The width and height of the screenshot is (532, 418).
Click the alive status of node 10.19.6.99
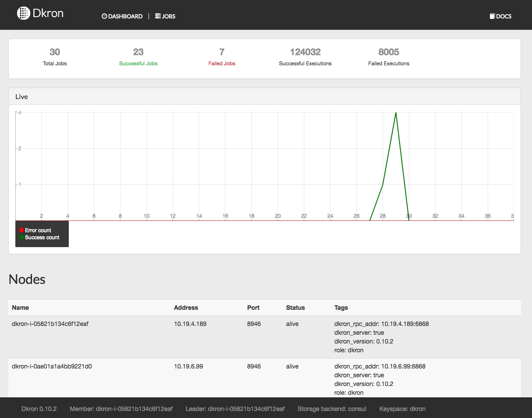(292, 366)
